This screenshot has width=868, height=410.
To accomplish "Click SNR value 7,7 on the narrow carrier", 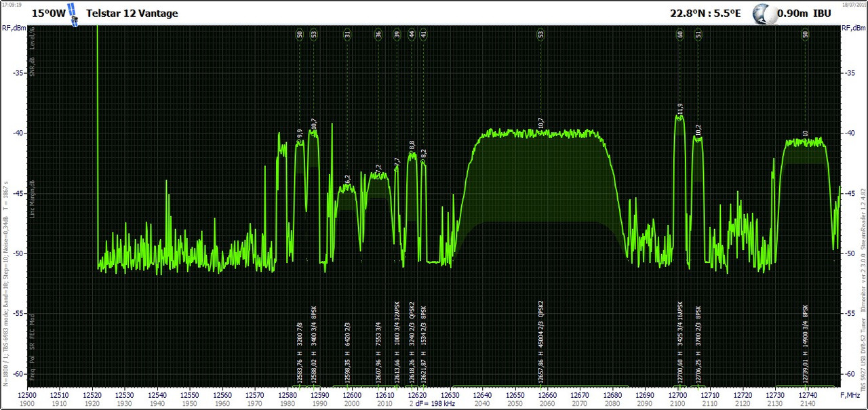I will pyautogui.click(x=397, y=163).
